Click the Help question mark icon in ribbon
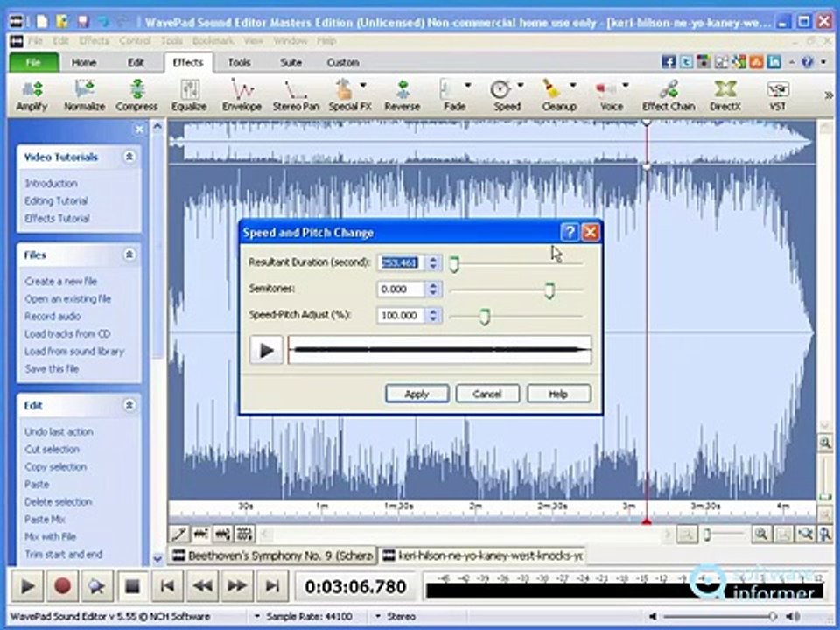840x630 pixels. (x=808, y=62)
